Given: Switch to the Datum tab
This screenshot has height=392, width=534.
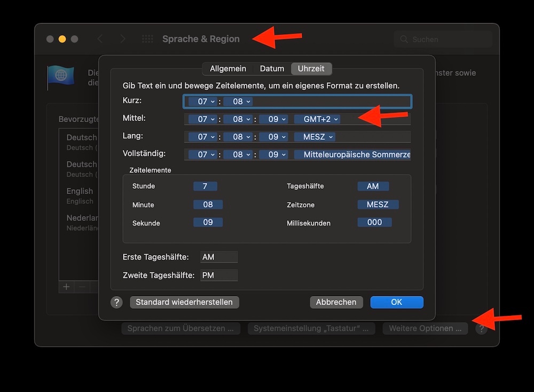Looking at the screenshot, I should 272,69.
